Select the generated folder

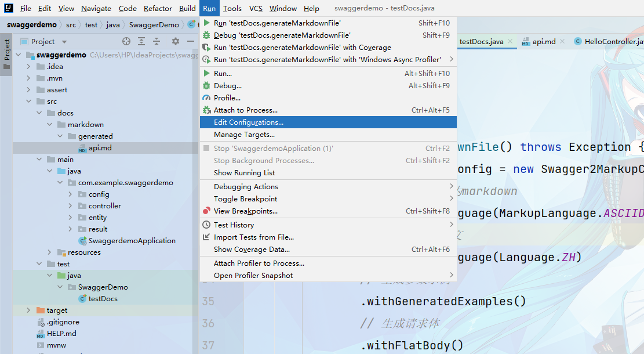coord(95,136)
